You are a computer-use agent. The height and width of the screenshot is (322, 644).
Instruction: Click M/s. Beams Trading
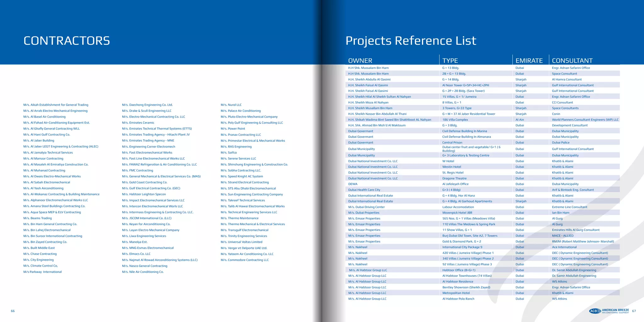[37, 218]
